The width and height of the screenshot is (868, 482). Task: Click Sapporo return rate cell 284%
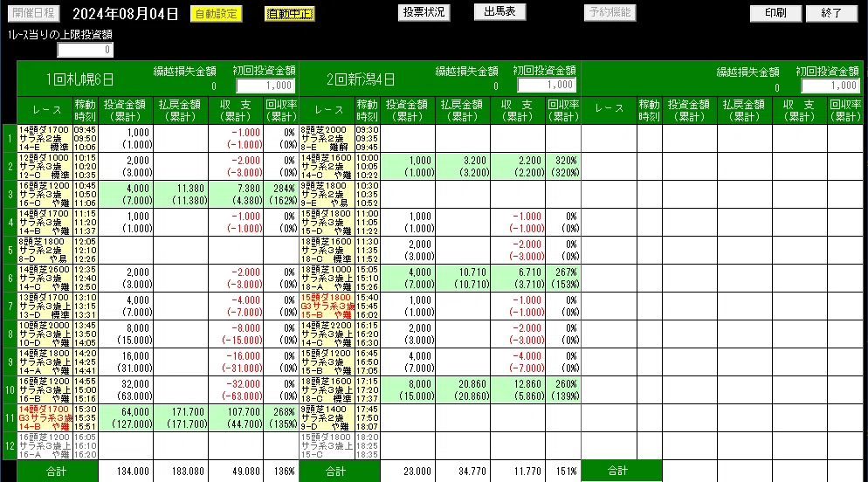pos(281,194)
